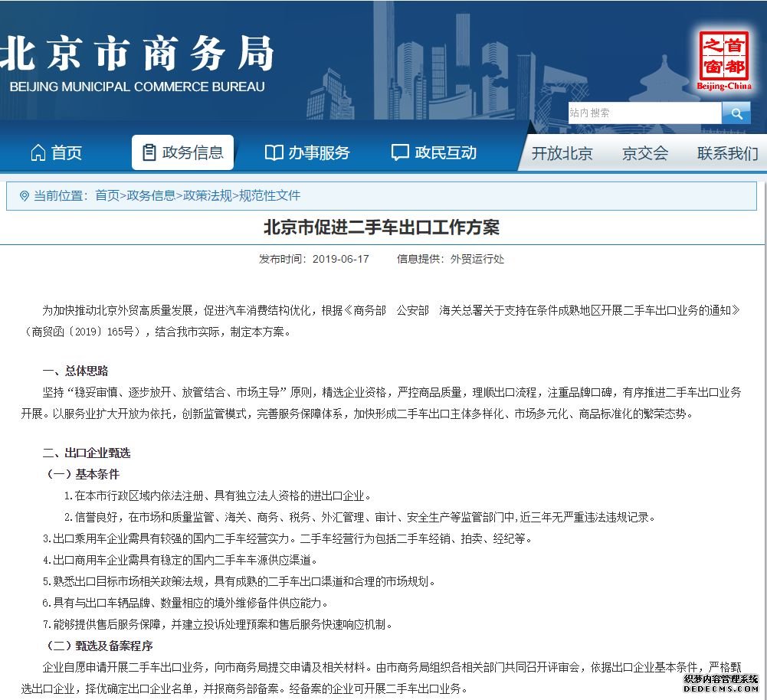Click the subheading （一）基本条件

coord(82,475)
